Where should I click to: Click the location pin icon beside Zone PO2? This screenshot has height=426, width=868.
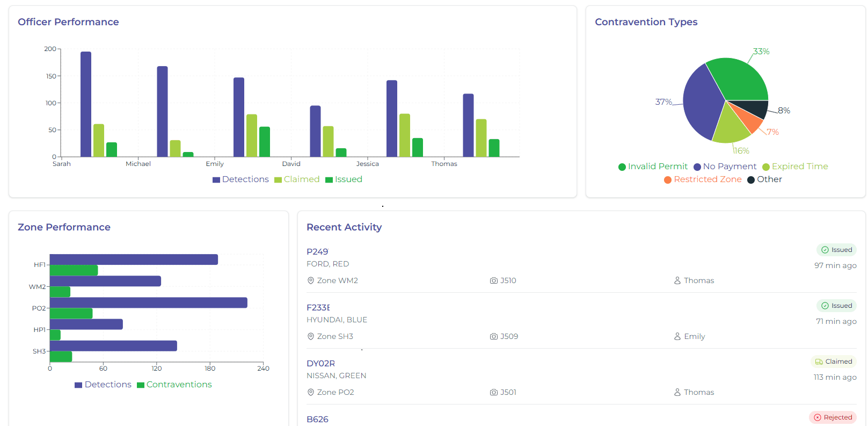tap(310, 392)
